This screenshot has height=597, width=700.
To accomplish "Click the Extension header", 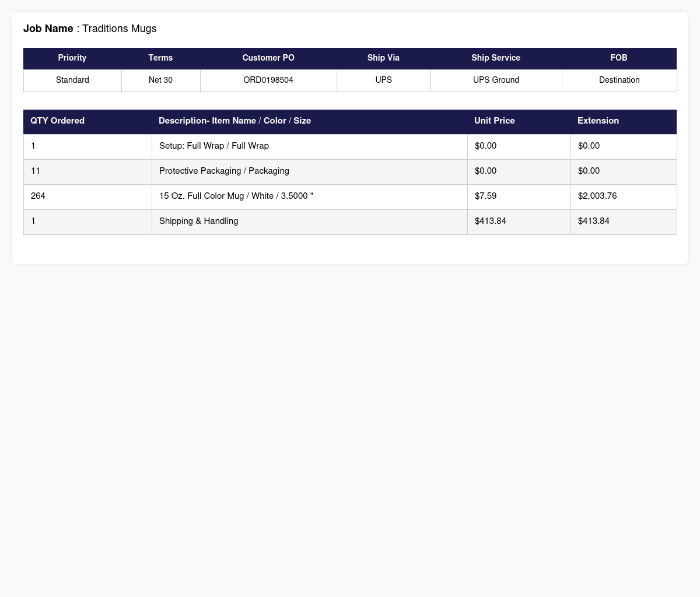I will pyautogui.click(x=624, y=121).
